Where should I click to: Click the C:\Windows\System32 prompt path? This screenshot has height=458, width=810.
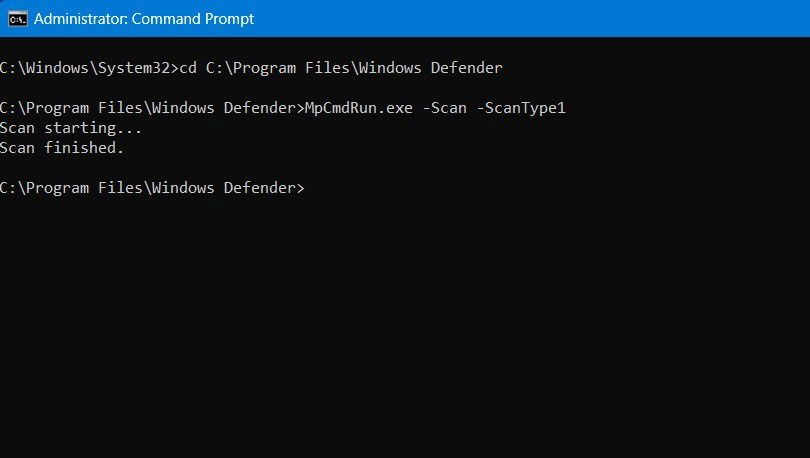85,68
